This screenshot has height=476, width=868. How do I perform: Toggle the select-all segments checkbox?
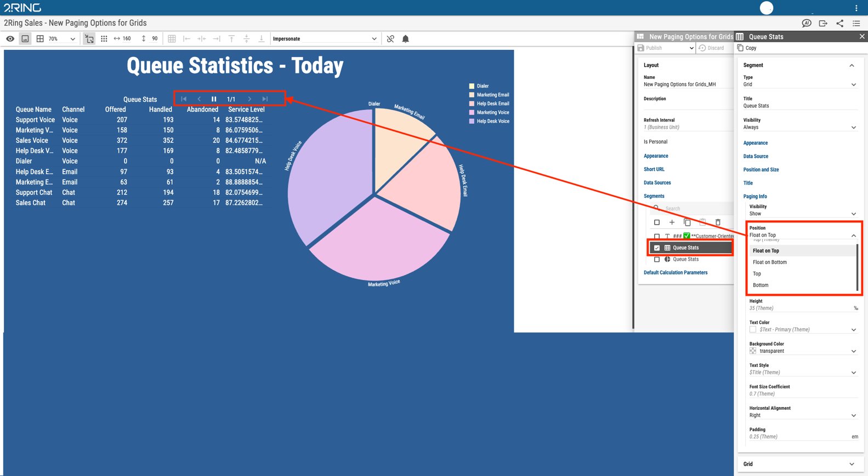point(657,222)
